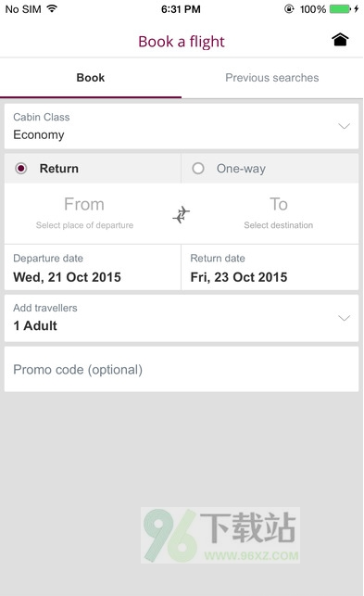Open the Economy cabin class selector
Screen dimensions: 364x596
click(x=182, y=126)
